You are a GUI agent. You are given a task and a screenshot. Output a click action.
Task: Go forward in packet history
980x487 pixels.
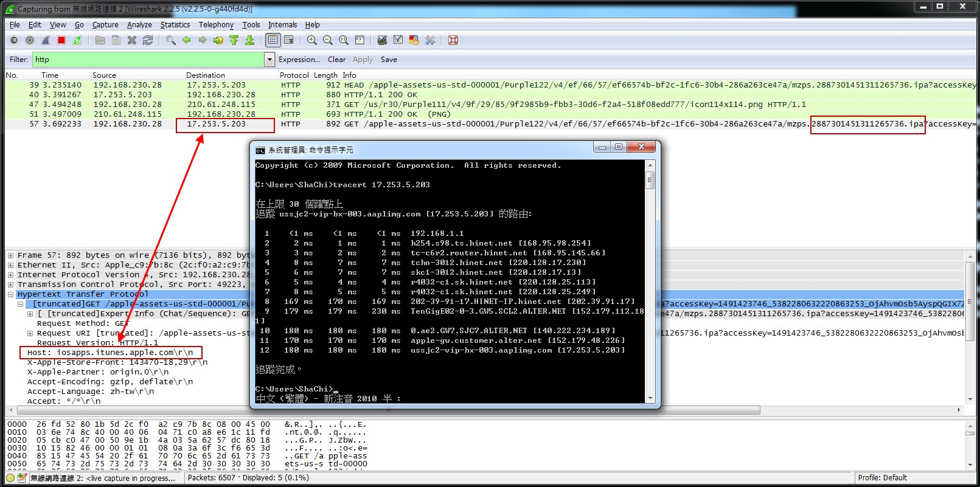[x=203, y=40]
